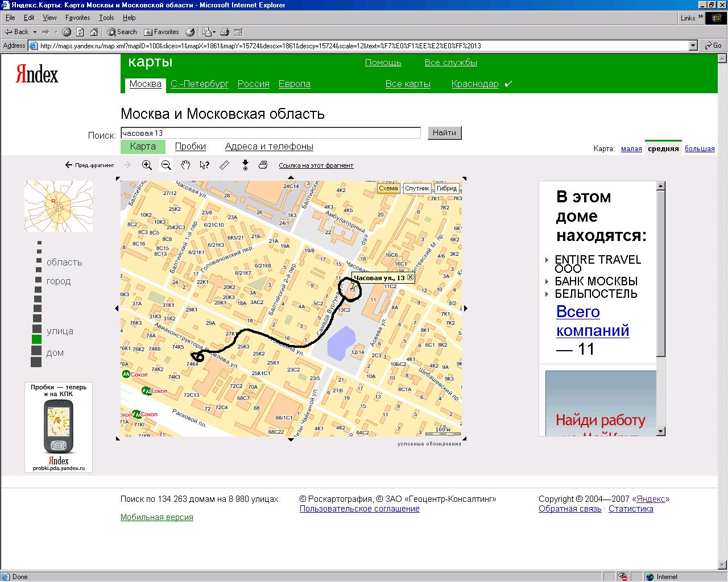Set zoom scale to the green улица level

(36, 339)
